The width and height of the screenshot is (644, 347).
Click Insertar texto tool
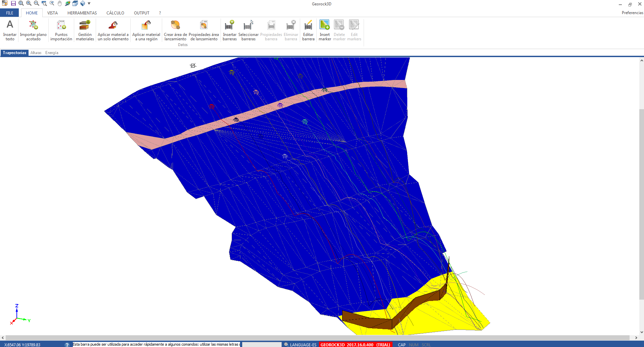pos(10,30)
